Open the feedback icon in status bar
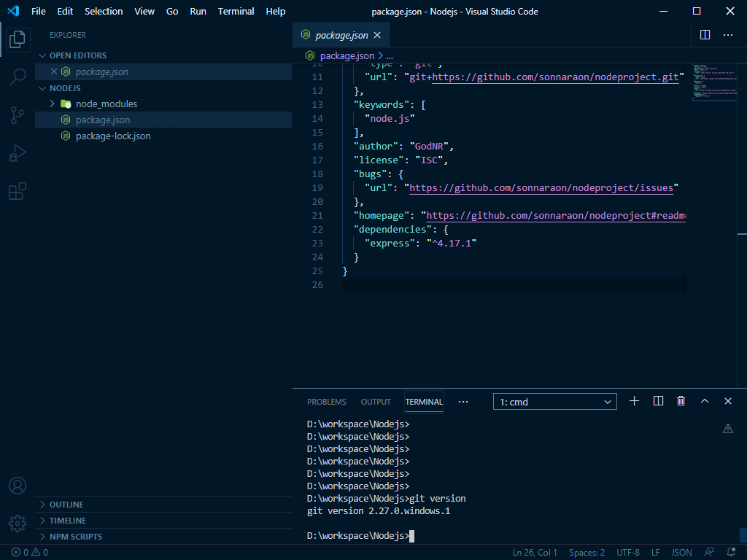This screenshot has height=560, width=747. [709, 553]
